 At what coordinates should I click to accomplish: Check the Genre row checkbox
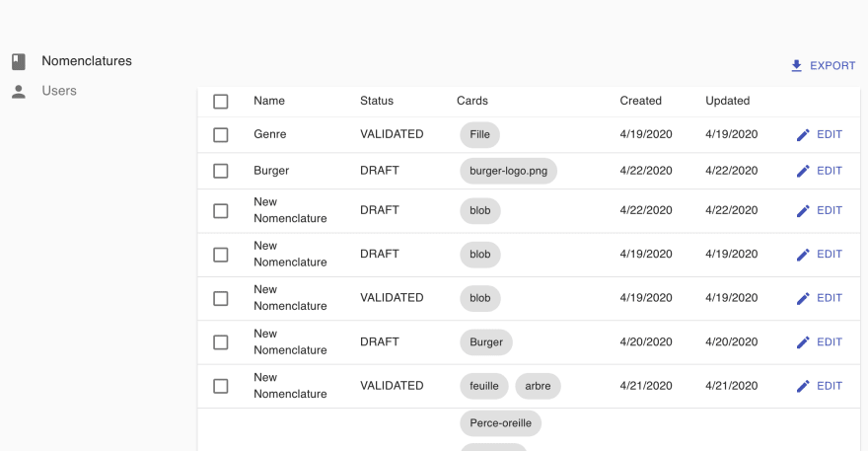[221, 134]
